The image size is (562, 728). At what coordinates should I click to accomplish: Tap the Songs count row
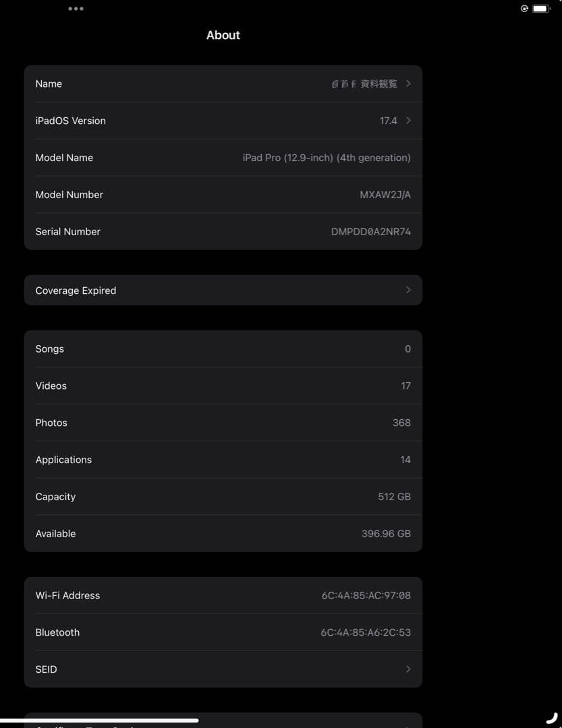pyautogui.click(x=223, y=348)
